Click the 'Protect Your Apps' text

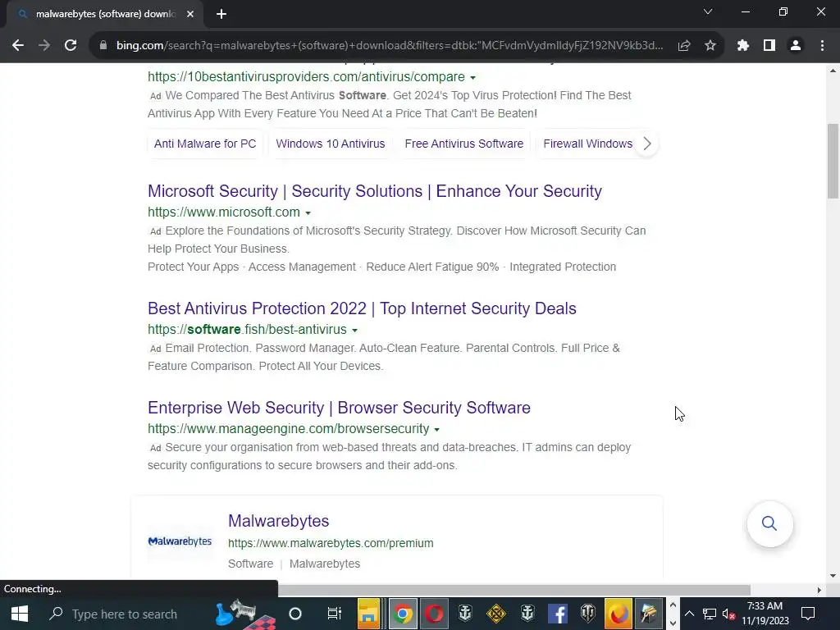[x=194, y=267]
